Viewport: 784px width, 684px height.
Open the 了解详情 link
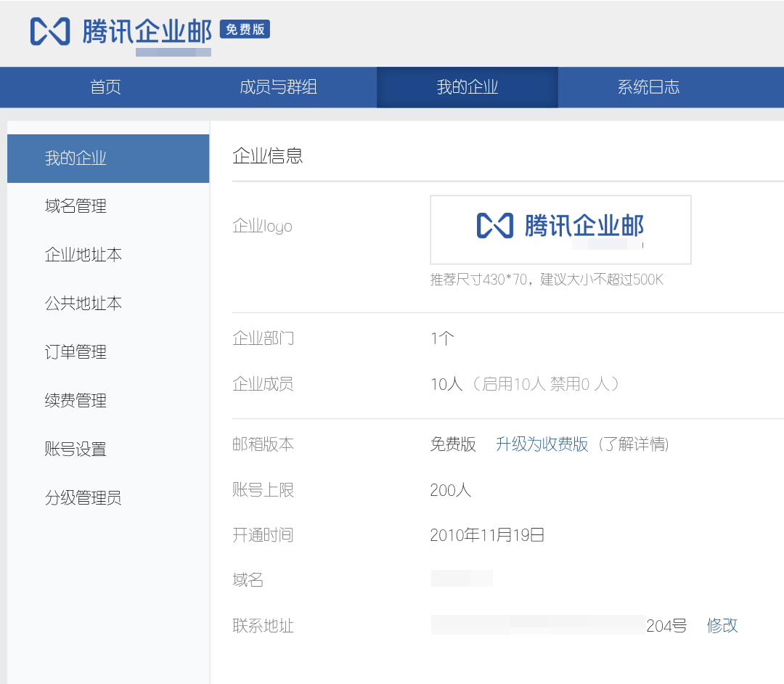tap(634, 444)
